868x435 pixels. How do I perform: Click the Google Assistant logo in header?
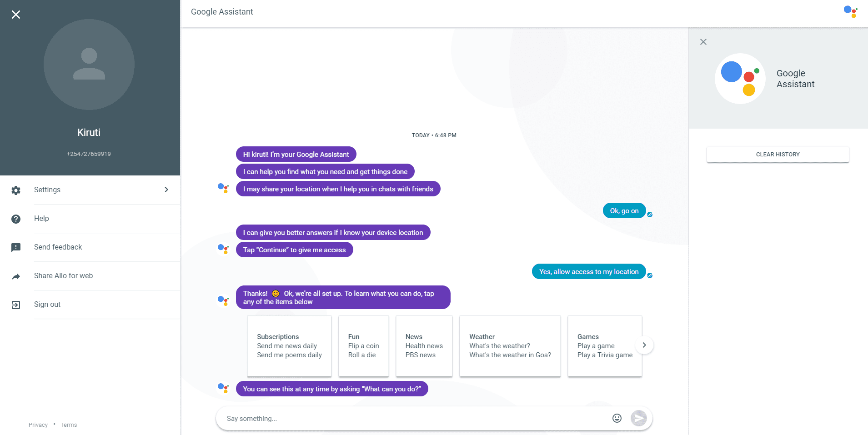[850, 11]
